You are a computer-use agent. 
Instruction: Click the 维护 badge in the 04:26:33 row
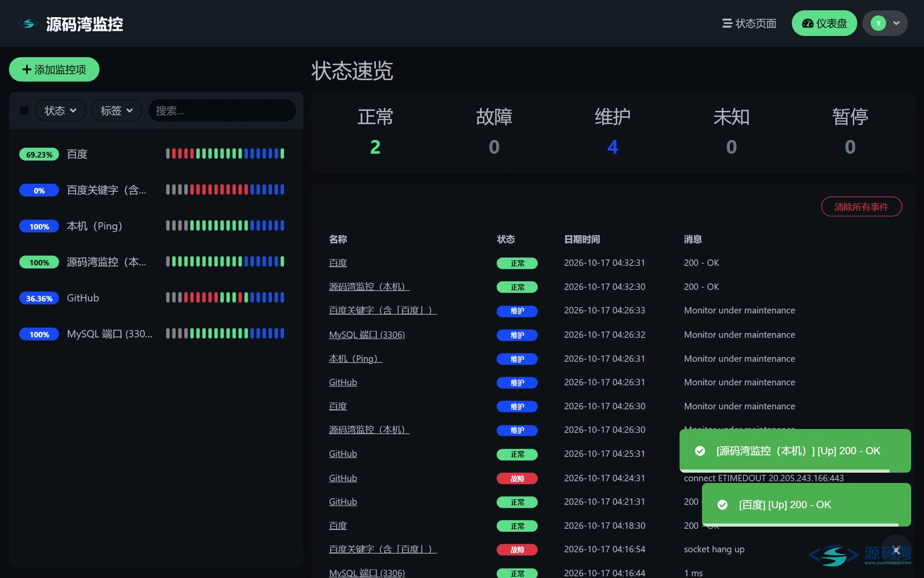(517, 311)
